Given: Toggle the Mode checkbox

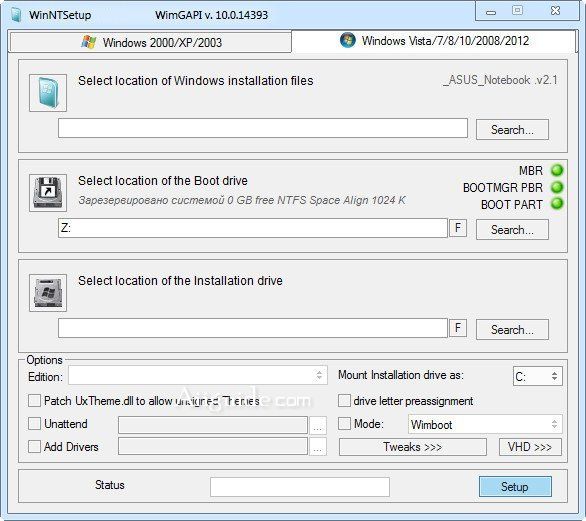Looking at the screenshot, I should (344, 424).
